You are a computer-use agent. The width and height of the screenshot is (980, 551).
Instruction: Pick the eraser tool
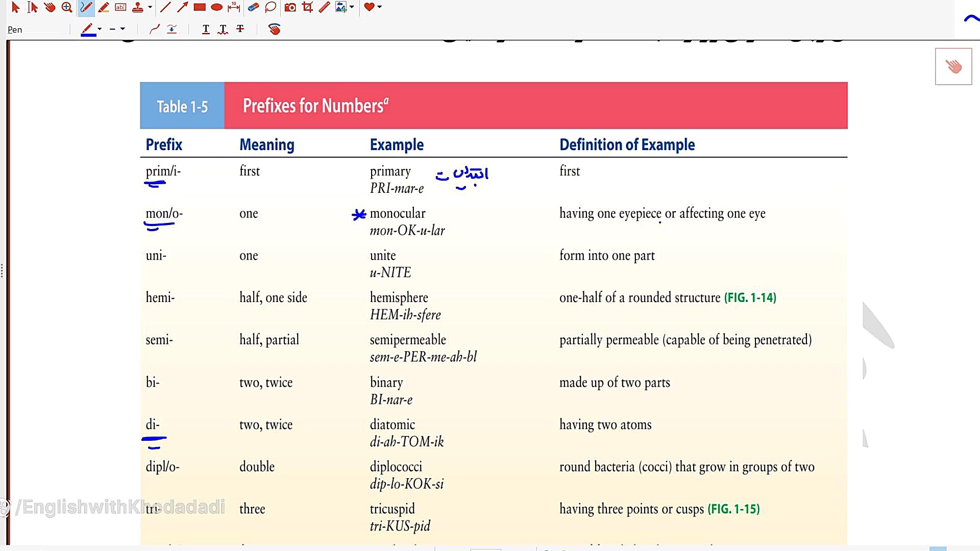click(253, 7)
